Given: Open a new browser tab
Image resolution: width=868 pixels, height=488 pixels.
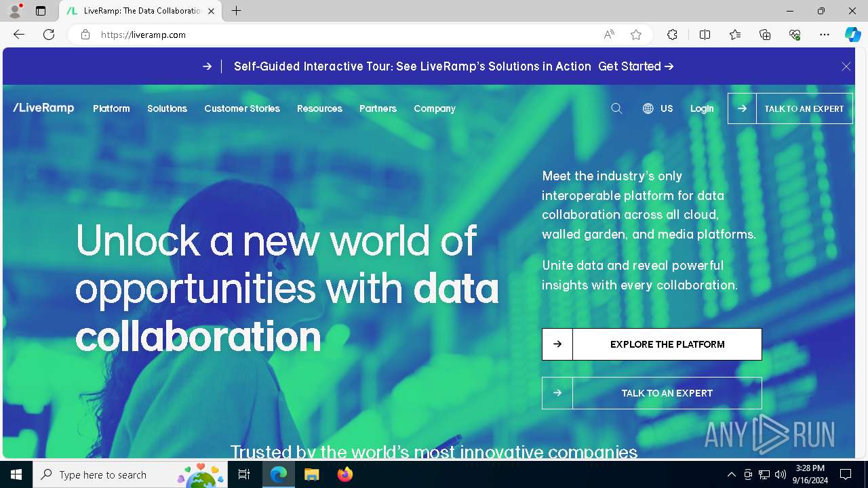Looking at the screenshot, I should click(236, 11).
